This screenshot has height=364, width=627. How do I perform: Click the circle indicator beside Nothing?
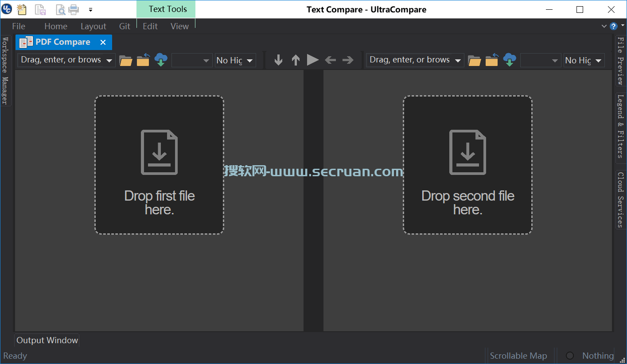(570, 356)
